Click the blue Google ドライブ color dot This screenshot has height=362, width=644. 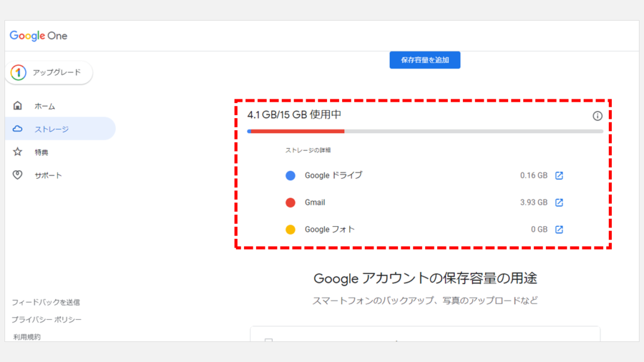(x=291, y=176)
